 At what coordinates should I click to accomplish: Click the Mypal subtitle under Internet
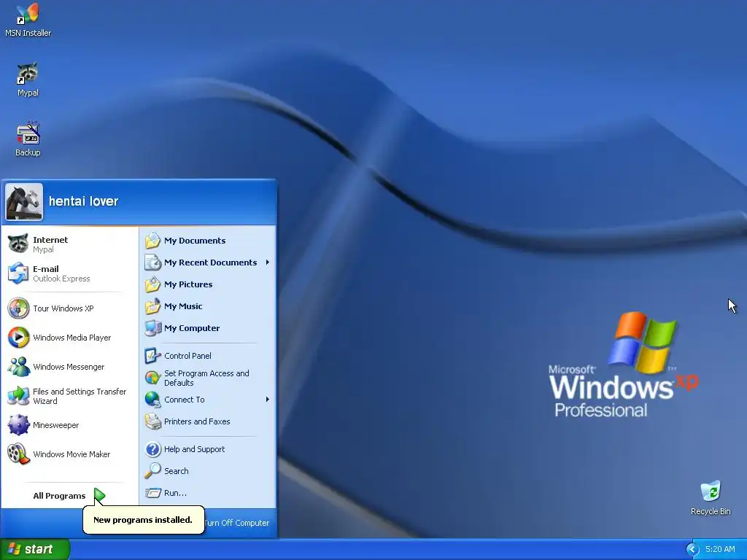tap(43, 249)
